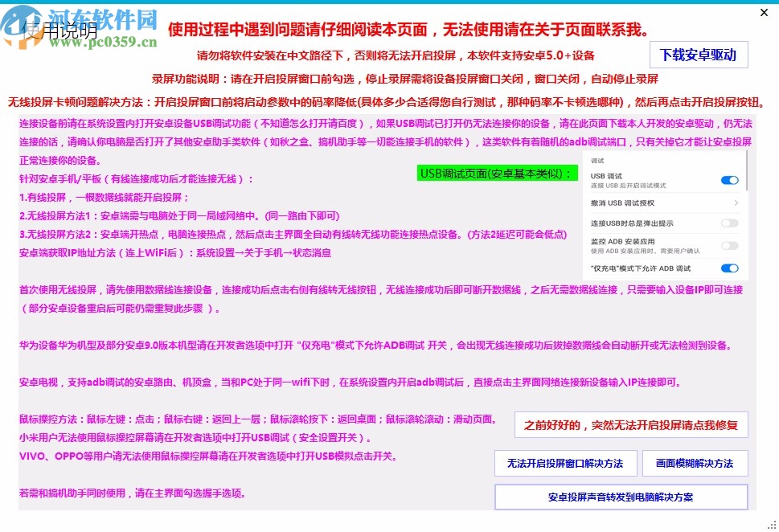The image size is (779, 532).
Task: Select the 使用说明 tab
Action: pyautogui.click(x=60, y=30)
